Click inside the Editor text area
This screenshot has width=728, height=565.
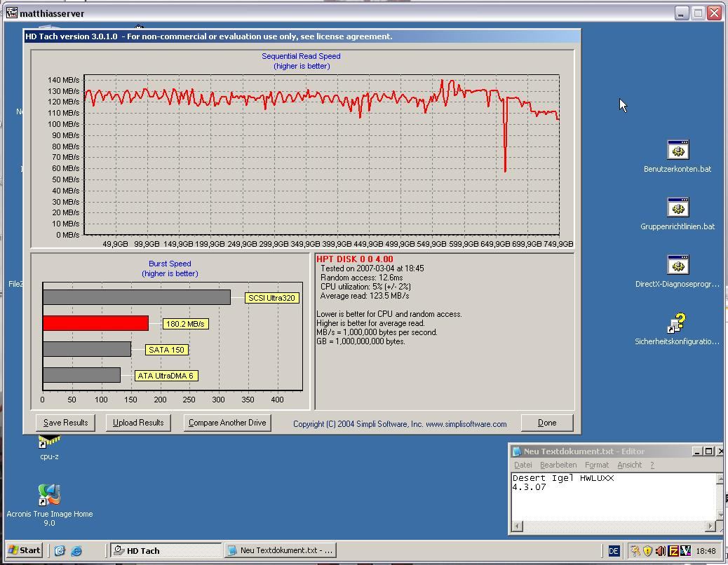pyautogui.click(x=610, y=501)
